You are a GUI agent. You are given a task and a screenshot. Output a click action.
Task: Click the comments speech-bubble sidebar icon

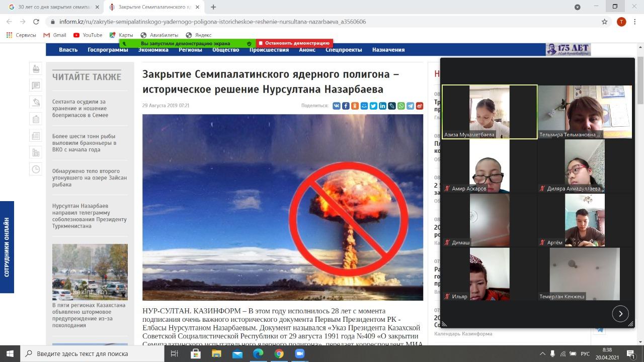click(36, 85)
